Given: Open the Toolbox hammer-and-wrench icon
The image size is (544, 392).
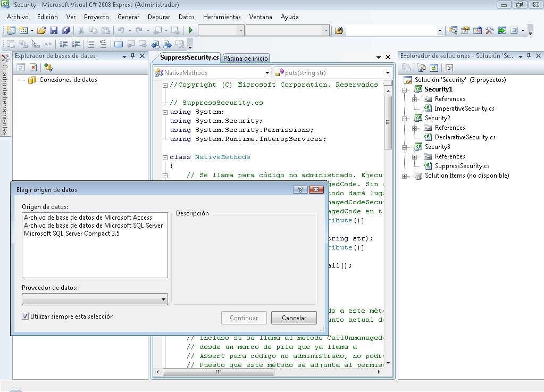Looking at the screenshot, I should point(490,30).
